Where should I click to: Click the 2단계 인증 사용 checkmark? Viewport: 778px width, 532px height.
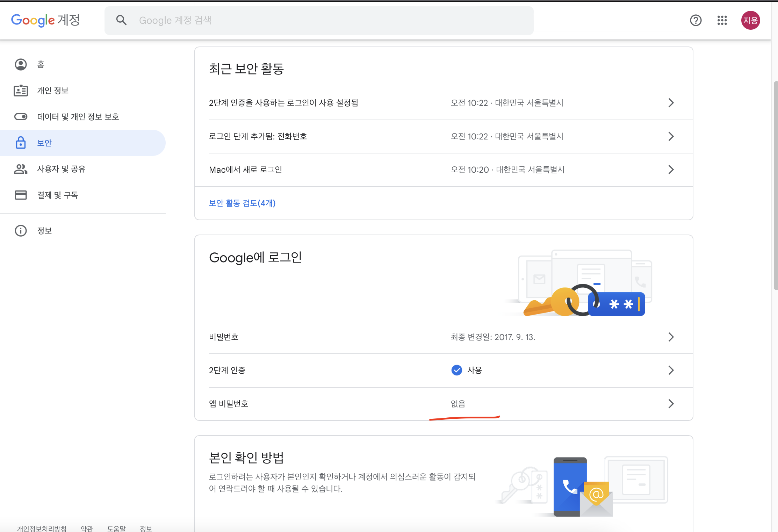(456, 370)
